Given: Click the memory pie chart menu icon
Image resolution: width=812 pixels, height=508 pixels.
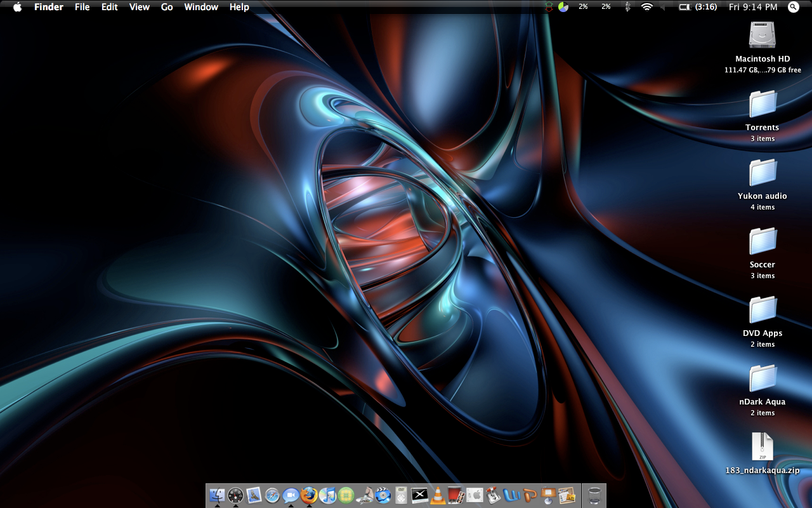Looking at the screenshot, I should (563, 7).
